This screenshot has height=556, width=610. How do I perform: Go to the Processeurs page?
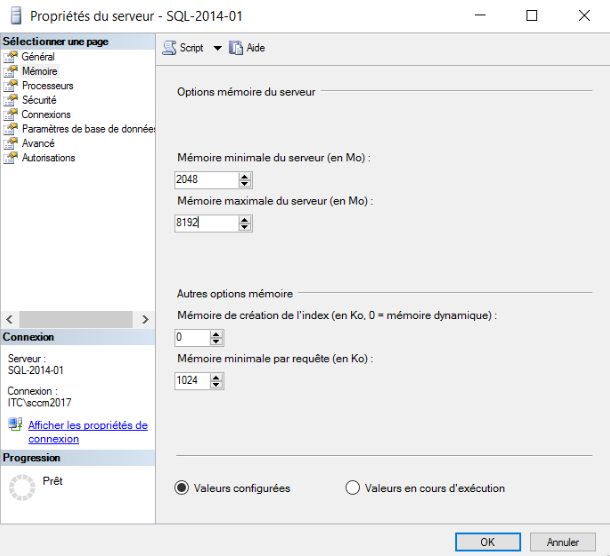(x=47, y=86)
